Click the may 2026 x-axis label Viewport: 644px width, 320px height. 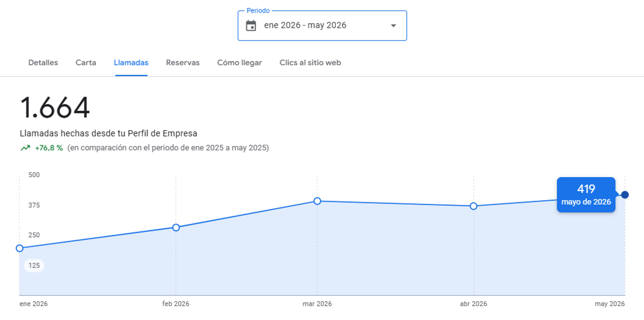click(x=610, y=304)
